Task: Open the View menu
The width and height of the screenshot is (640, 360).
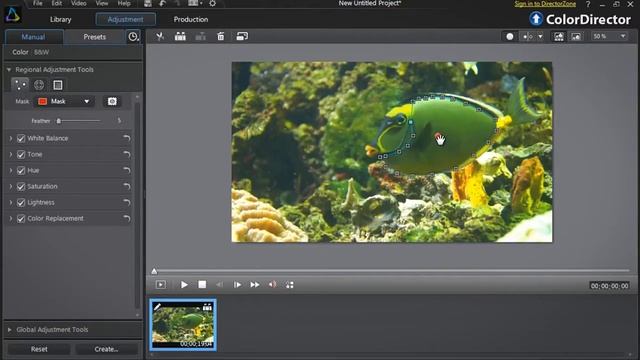Action: (x=102, y=3)
